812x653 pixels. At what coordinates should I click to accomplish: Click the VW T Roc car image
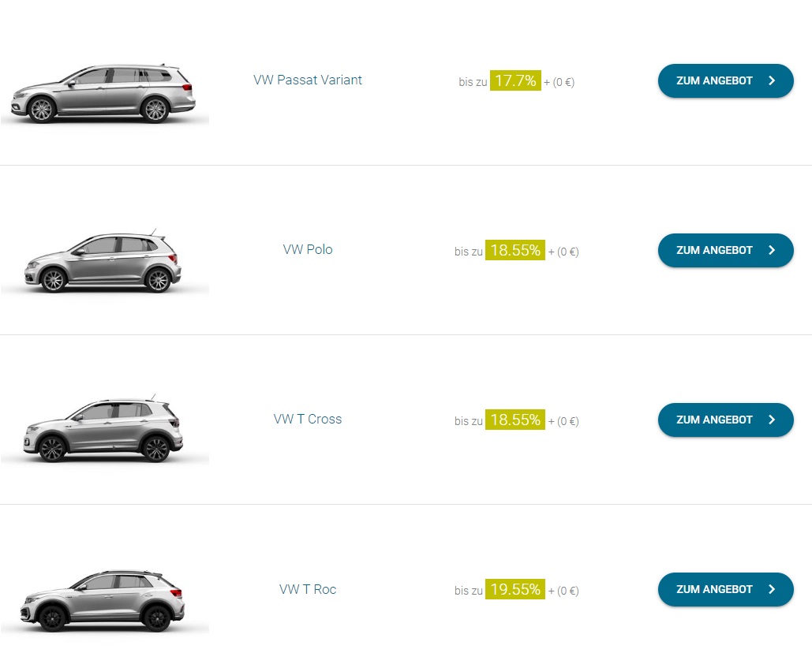click(103, 601)
